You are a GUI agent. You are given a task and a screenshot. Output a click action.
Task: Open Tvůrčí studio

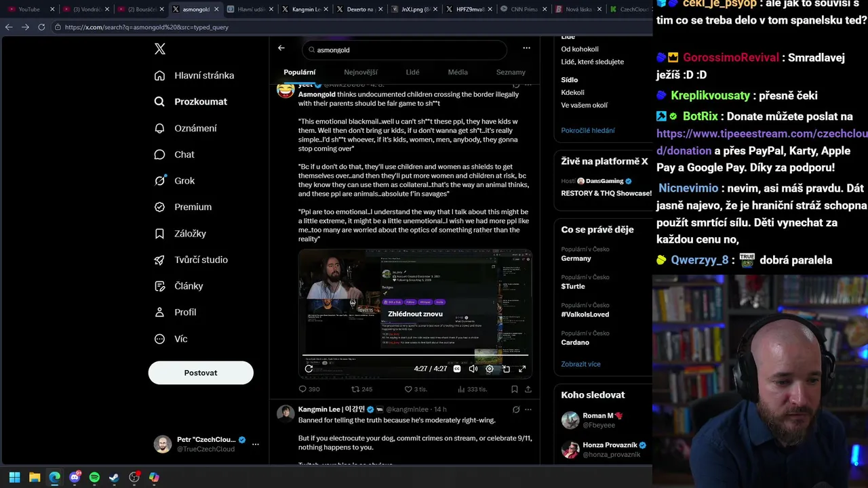tap(191, 260)
